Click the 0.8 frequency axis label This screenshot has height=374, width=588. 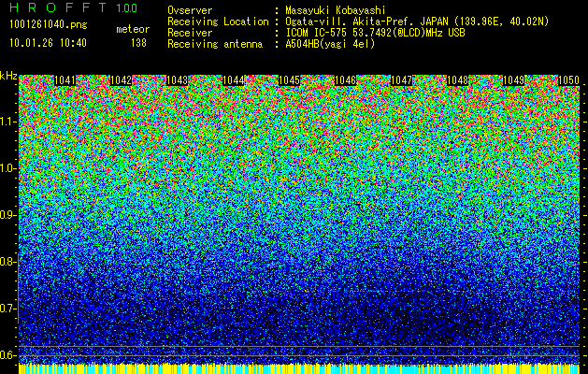7,262
